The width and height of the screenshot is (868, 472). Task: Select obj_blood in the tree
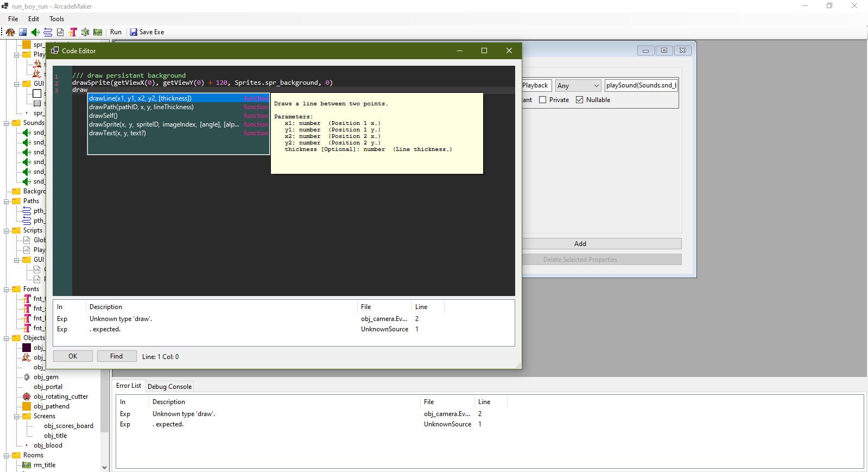pos(48,445)
